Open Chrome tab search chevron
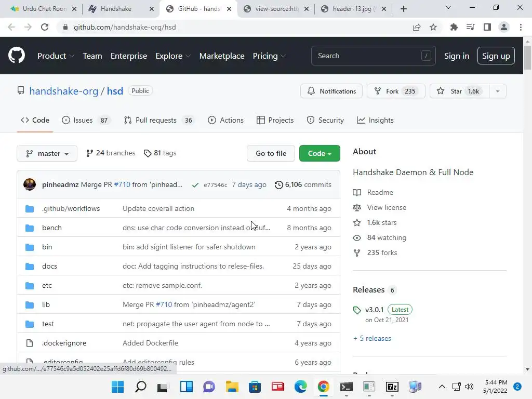Screen dimensions: 532x399 448,7
